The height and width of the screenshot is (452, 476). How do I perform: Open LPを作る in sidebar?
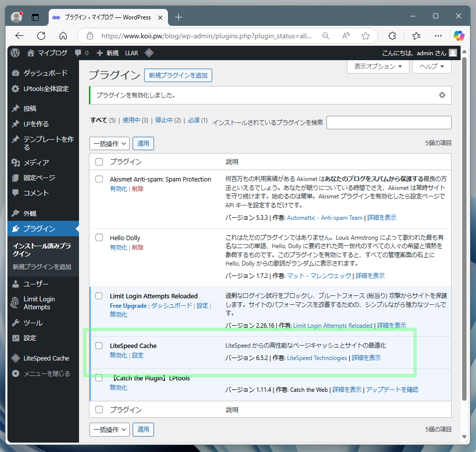click(43, 124)
